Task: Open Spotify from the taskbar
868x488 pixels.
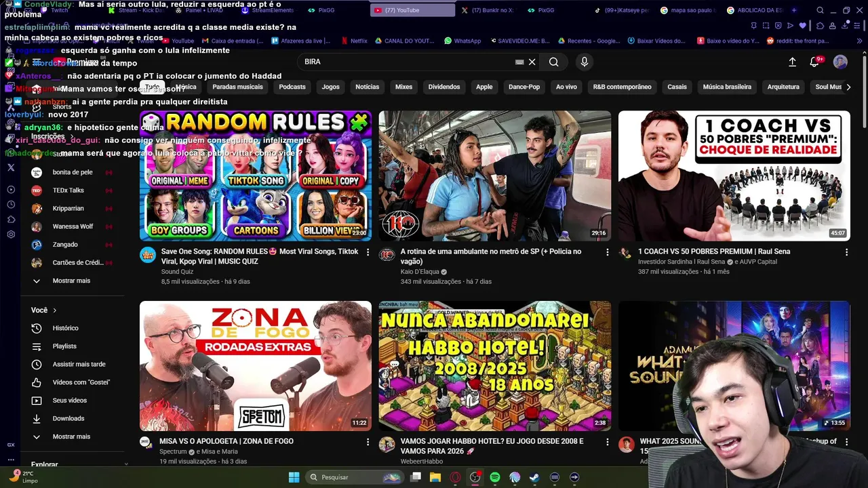Action: (495, 477)
